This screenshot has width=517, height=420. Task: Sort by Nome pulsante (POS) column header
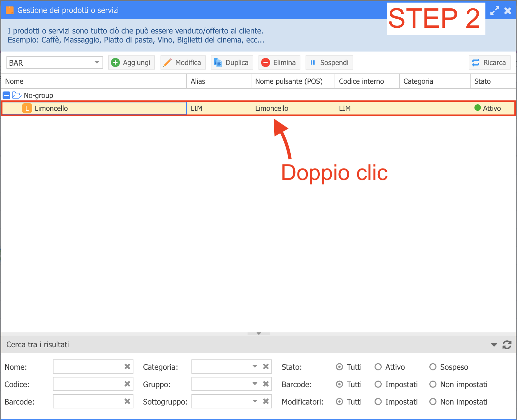(293, 81)
